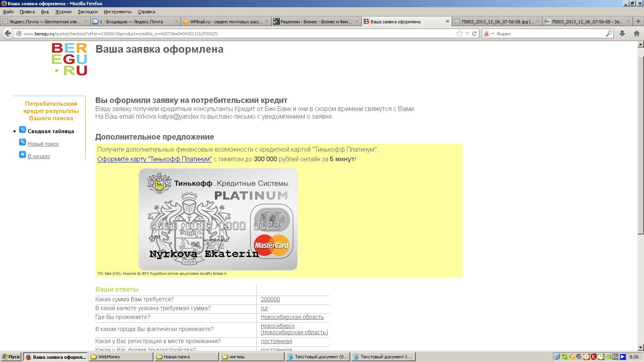Click the Новый поиск magnifier icon
This screenshot has width=644, height=362.
click(23, 142)
